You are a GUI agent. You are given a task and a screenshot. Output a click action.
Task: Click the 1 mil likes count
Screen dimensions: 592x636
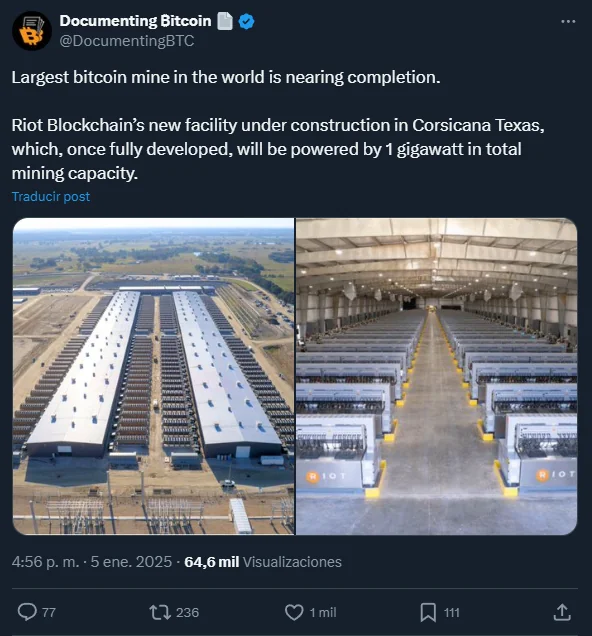323,612
